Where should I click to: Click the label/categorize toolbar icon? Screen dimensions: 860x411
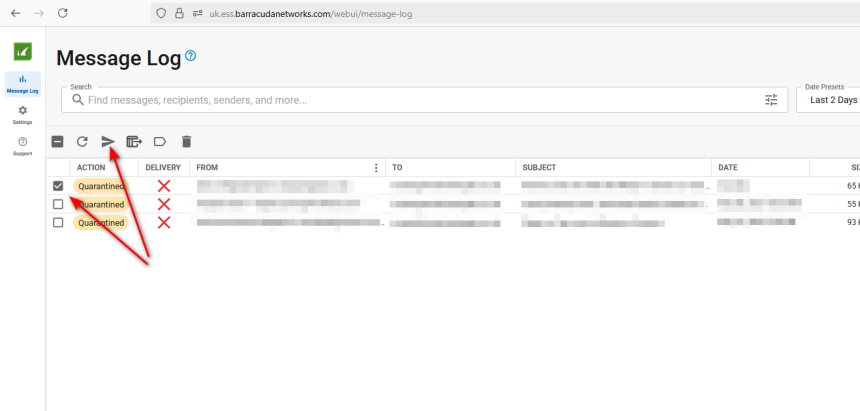[160, 142]
